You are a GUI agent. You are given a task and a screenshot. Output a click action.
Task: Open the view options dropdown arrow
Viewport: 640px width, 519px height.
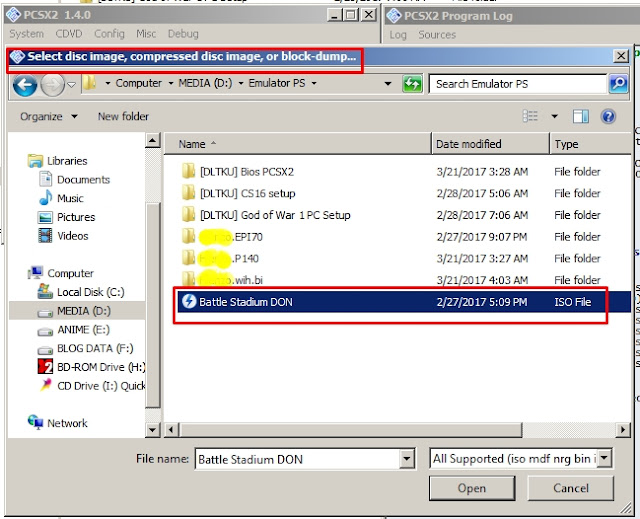(x=554, y=117)
